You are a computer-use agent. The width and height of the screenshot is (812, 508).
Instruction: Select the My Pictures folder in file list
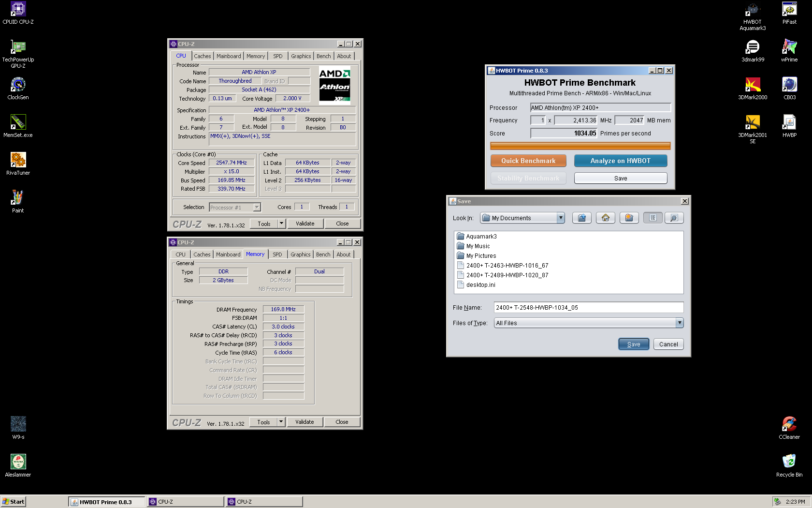[477, 256]
